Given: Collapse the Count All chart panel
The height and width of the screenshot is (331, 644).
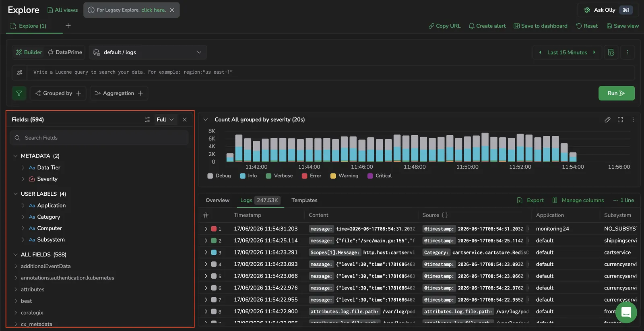Looking at the screenshot, I should tap(206, 120).
